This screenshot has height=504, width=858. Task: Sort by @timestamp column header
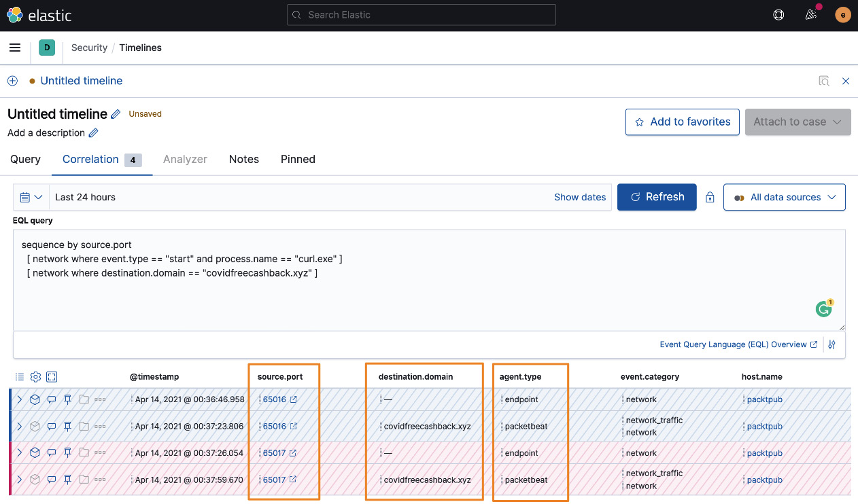154,376
